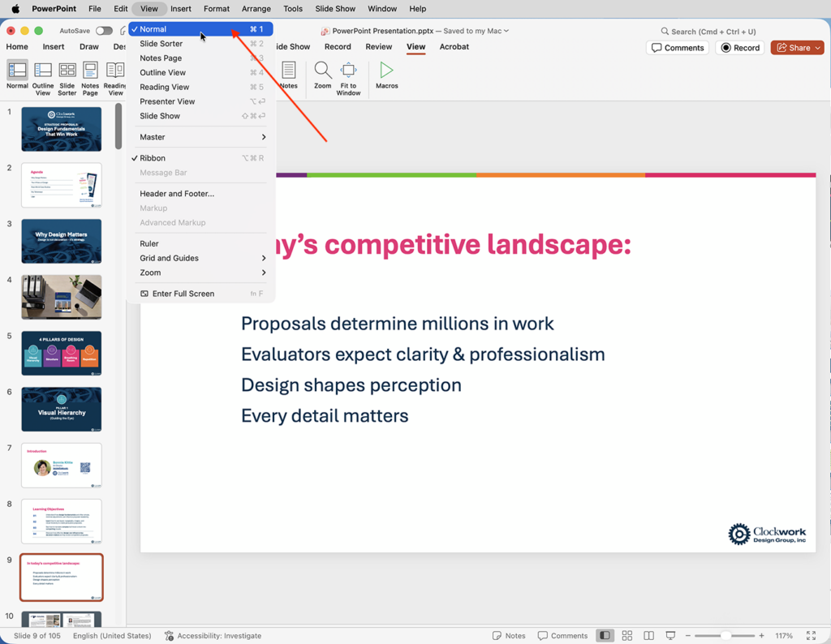Choose Outline View in View menu
The height and width of the screenshot is (644, 831).
[201, 72]
